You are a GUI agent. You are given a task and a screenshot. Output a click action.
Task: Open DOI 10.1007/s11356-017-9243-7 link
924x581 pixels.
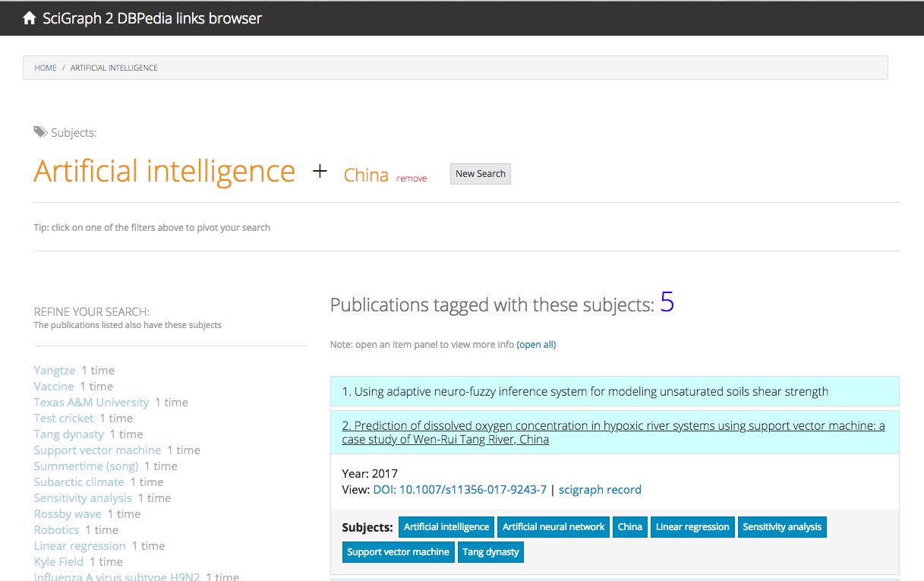(x=459, y=490)
